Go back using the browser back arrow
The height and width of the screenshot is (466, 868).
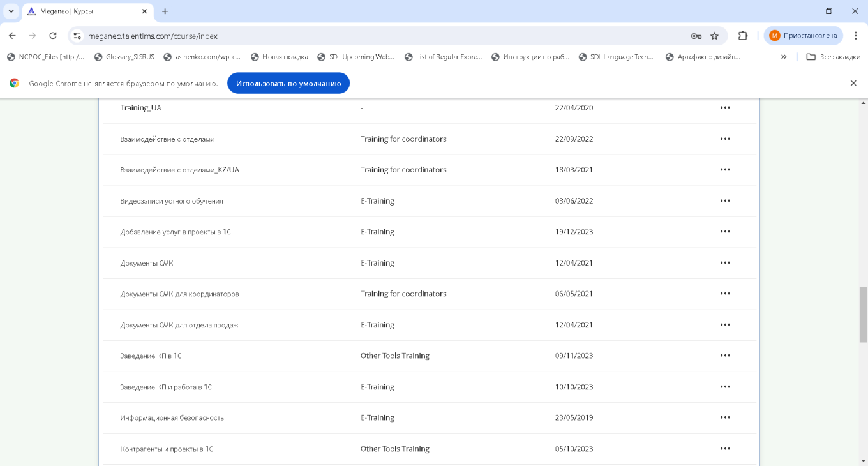pos(12,36)
